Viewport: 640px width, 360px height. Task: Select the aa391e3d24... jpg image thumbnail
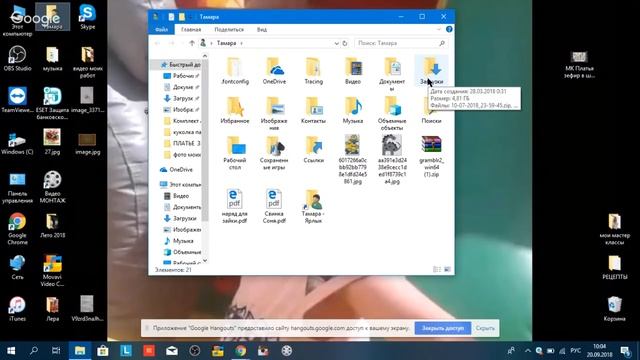point(392,159)
